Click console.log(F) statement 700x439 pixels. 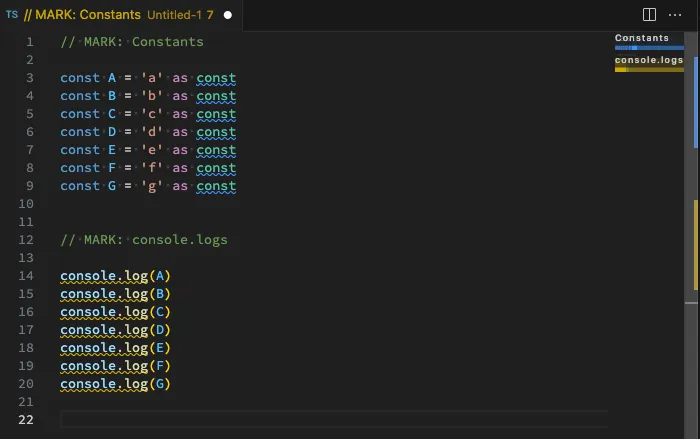coord(116,366)
